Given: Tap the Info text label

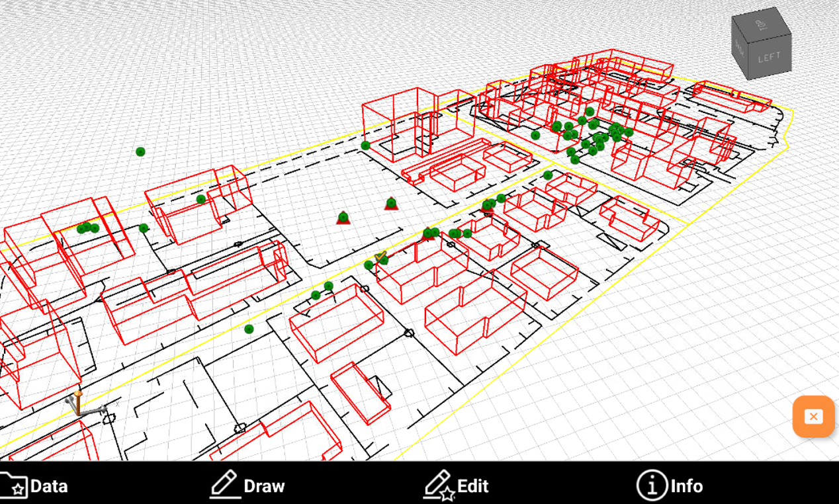Looking at the screenshot, I should (686, 486).
